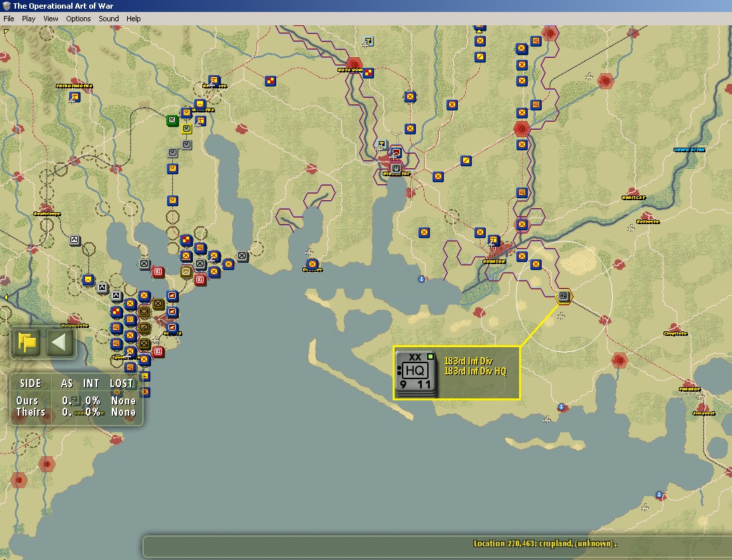
Task: Click the small yellow arrow on the left map edge
Action: [5, 297]
